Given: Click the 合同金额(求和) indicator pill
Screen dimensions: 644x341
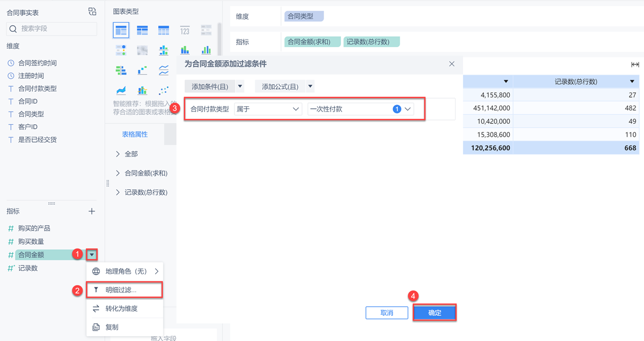Looking at the screenshot, I should point(312,42).
